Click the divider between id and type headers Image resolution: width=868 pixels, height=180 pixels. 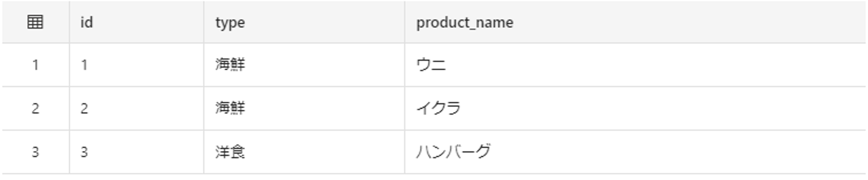203,22
